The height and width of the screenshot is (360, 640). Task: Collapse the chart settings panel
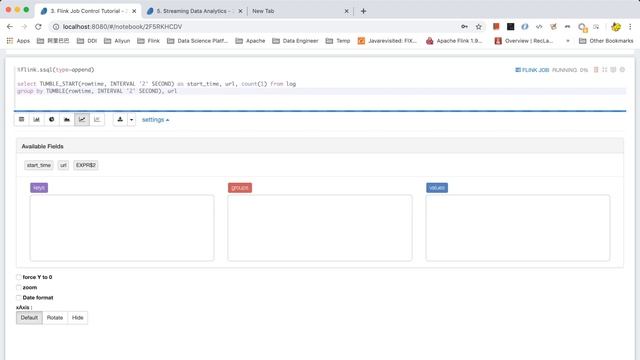[x=156, y=120]
